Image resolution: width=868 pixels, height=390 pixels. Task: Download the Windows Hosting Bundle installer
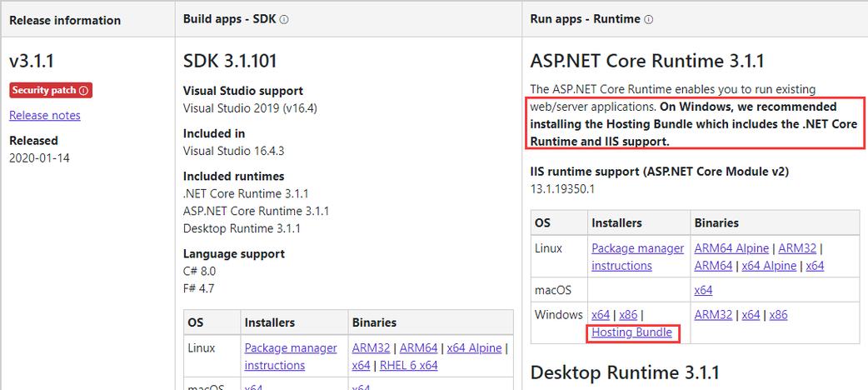(x=631, y=332)
